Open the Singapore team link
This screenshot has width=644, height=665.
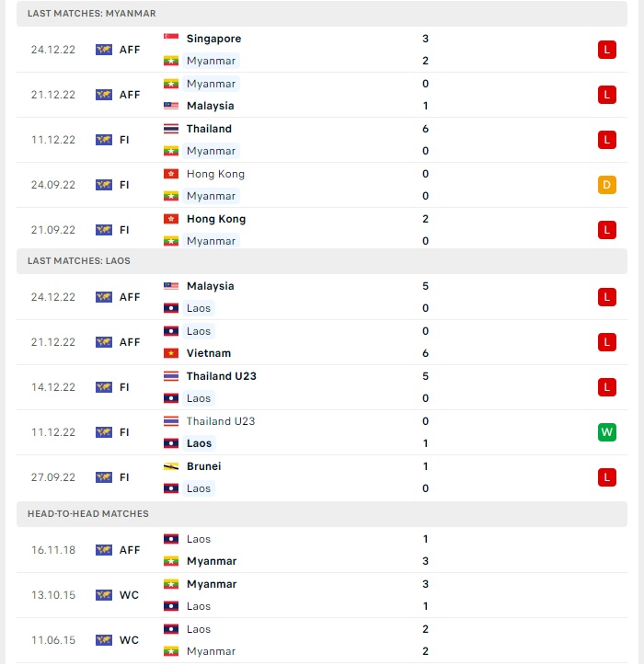click(x=213, y=39)
